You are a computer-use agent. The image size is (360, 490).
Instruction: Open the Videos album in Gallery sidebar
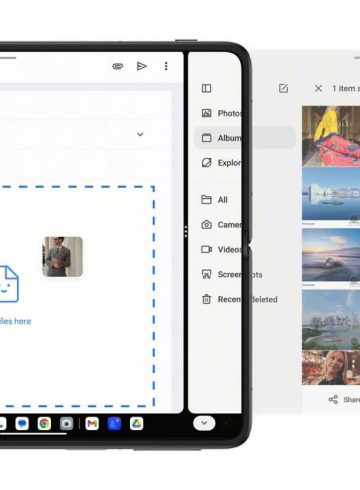[221, 249]
